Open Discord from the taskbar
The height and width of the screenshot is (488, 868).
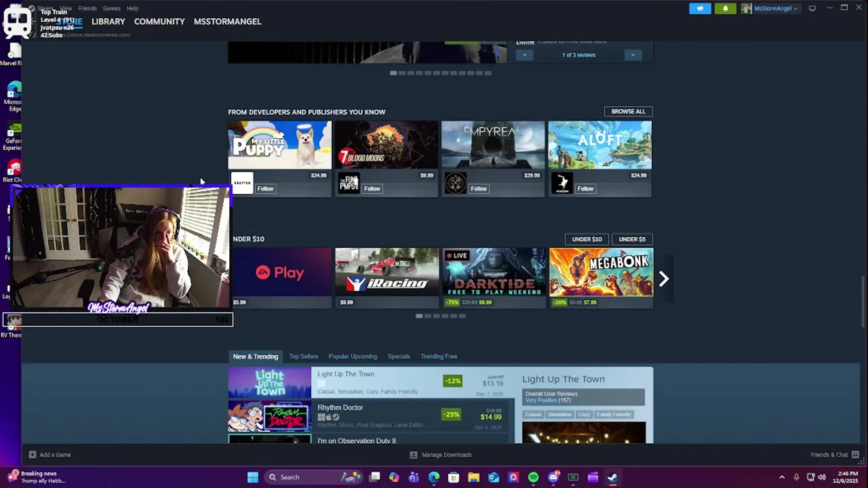pyautogui.click(x=553, y=477)
